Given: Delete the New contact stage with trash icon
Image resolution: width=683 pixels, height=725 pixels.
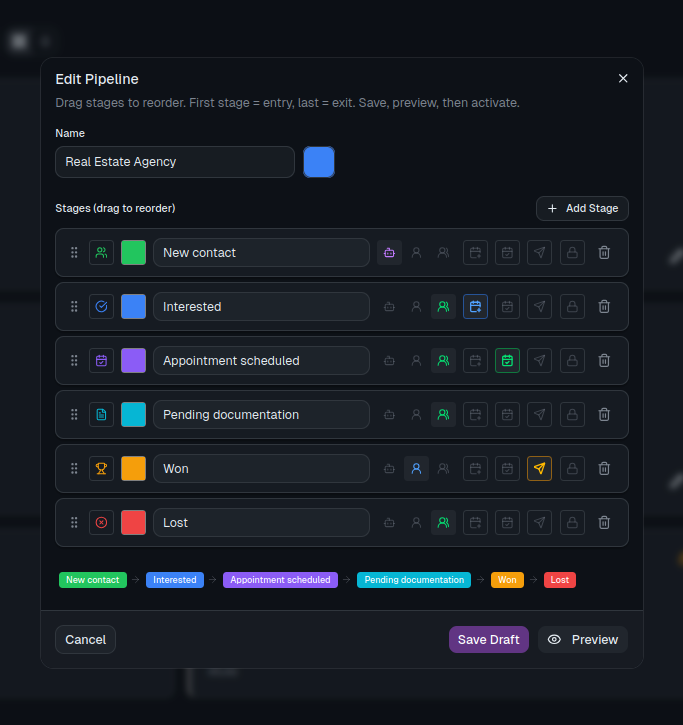Looking at the screenshot, I should tap(604, 252).
